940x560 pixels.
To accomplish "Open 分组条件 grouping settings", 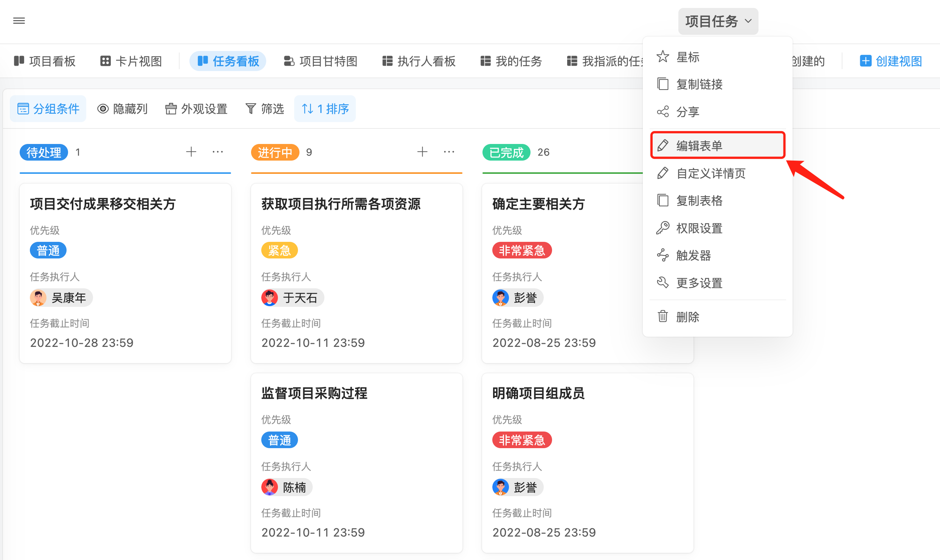I will [48, 109].
